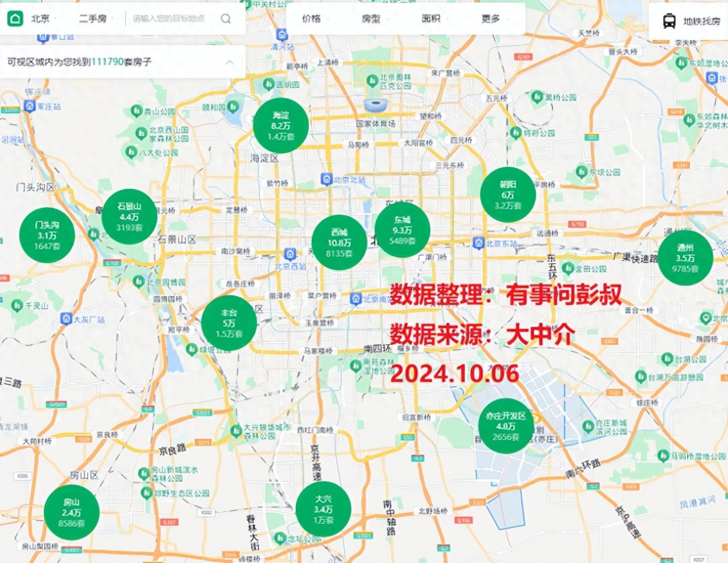This screenshot has height=563, width=728.
Task: Select the 亦庄开发区 district bubble
Action: click(506, 426)
